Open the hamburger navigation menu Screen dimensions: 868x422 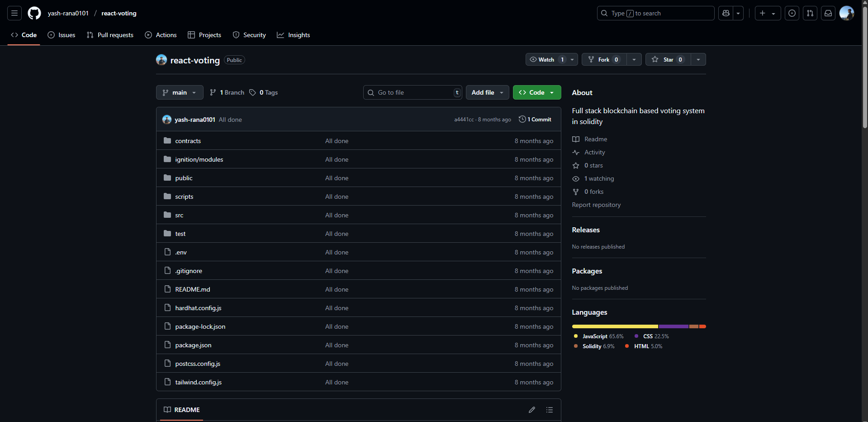(14, 13)
